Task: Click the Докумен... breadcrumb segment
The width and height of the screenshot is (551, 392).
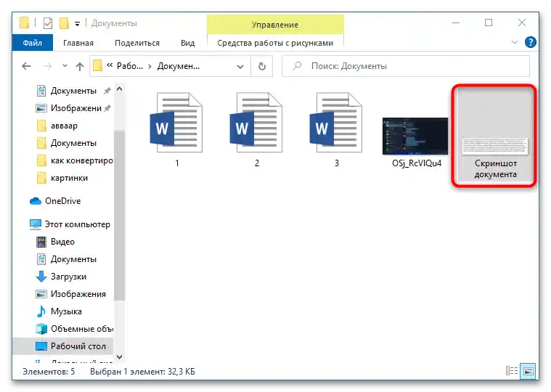Action: pyautogui.click(x=178, y=66)
